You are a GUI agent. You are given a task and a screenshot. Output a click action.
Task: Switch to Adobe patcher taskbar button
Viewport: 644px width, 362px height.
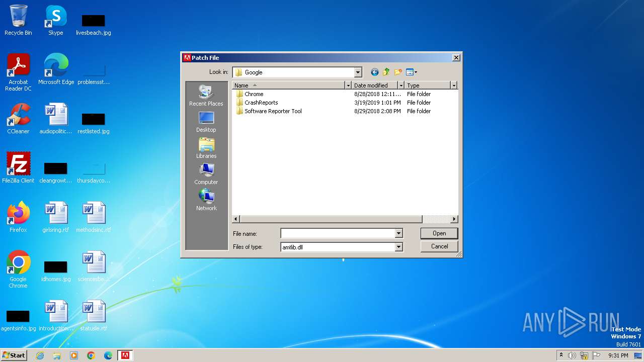tap(125, 355)
